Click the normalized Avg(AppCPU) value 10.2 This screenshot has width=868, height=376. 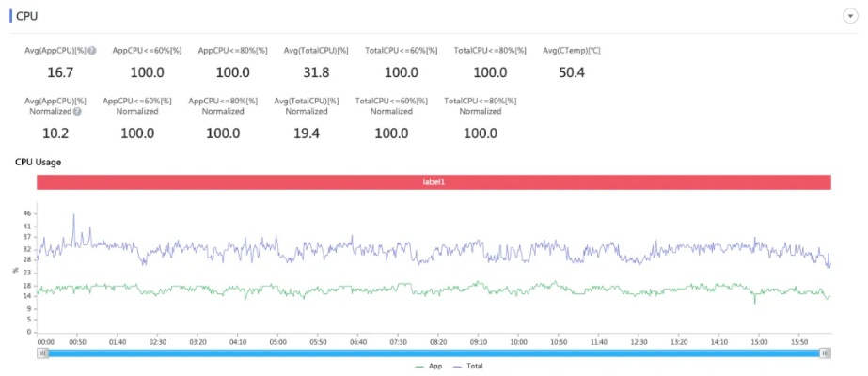click(55, 133)
